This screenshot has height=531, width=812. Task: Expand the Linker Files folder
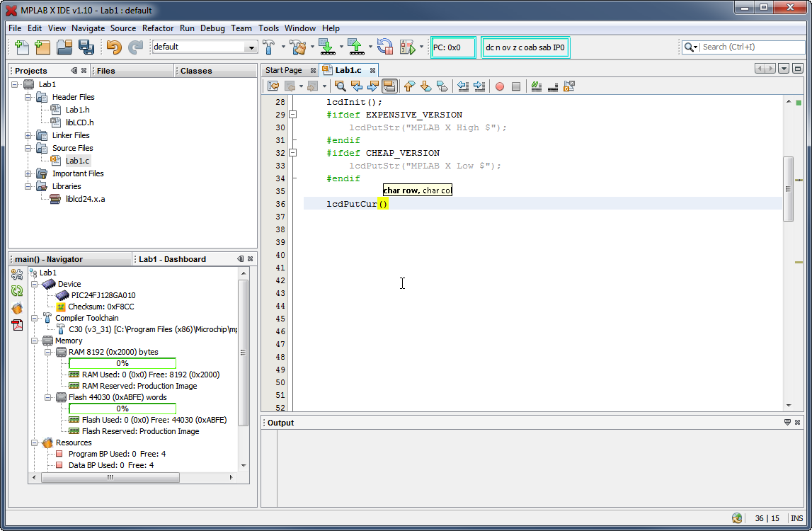click(x=28, y=135)
